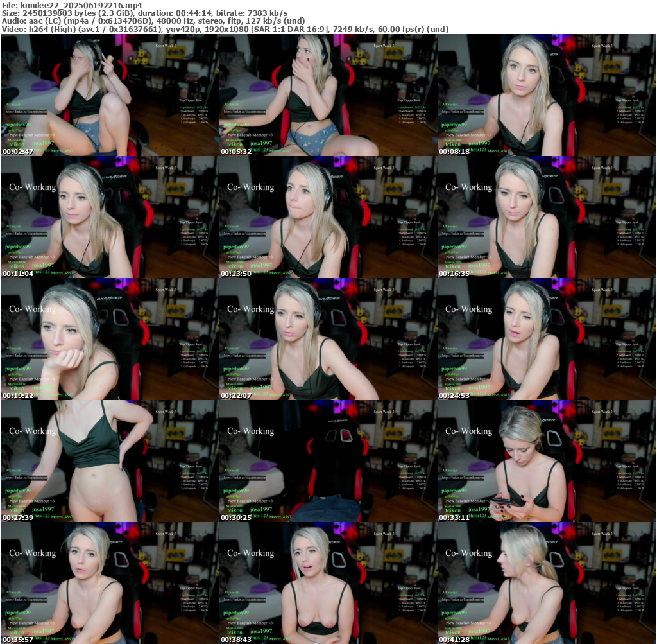Click the final frame marked 00:41:28

pyautogui.click(x=547, y=583)
